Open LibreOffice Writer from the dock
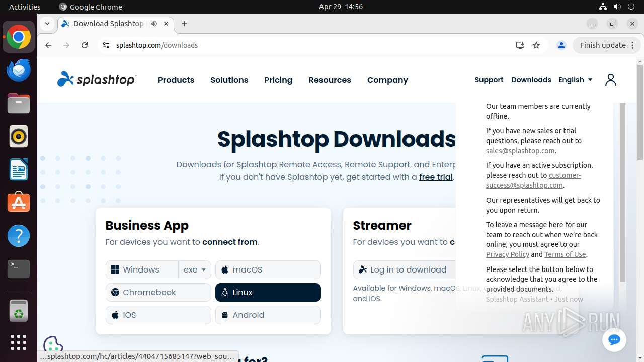The image size is (644, 362). pyautogui.click(x=19, y=170)
